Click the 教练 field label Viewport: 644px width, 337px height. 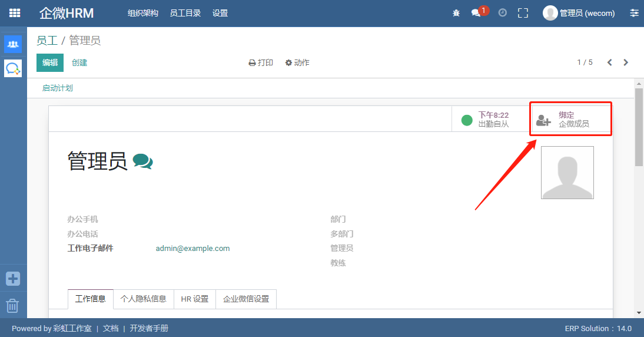pos(338,263)
